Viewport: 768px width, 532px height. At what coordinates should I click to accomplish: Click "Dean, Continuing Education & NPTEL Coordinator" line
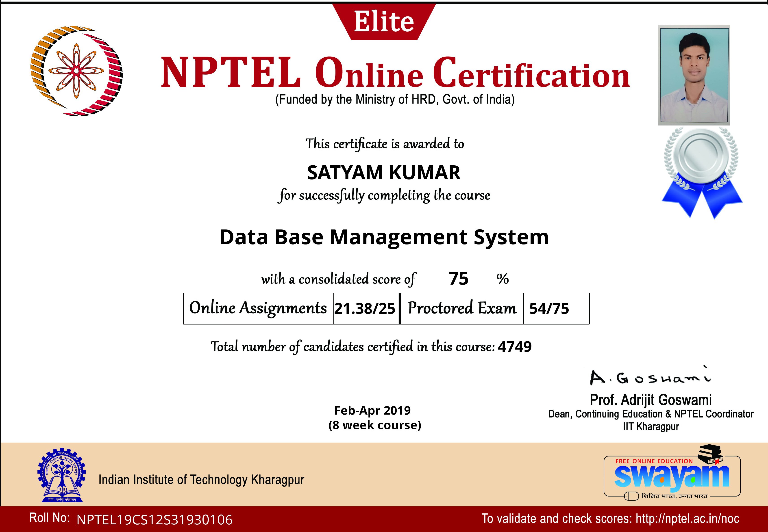651,414
